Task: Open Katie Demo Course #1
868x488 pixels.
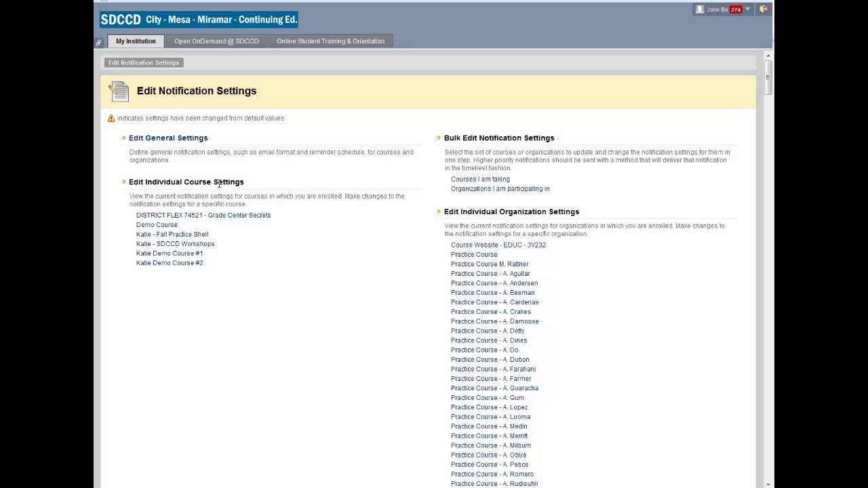Action: 170,253
